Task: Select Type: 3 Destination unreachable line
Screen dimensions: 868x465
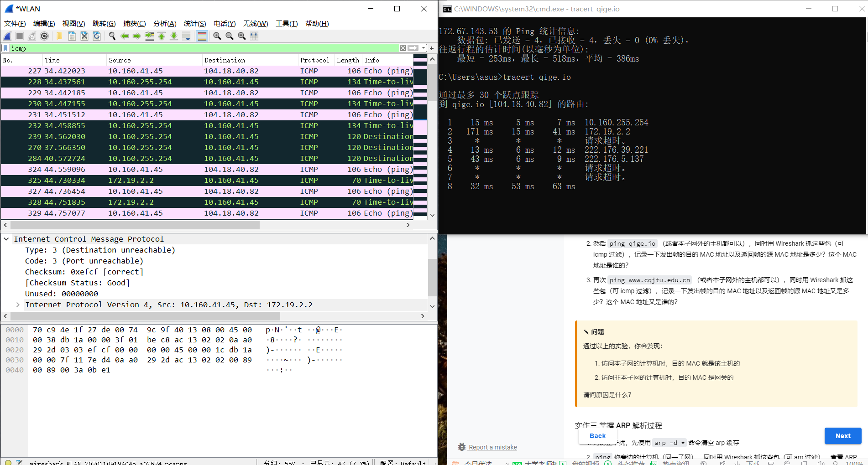Action: click(x=100, y=250)
